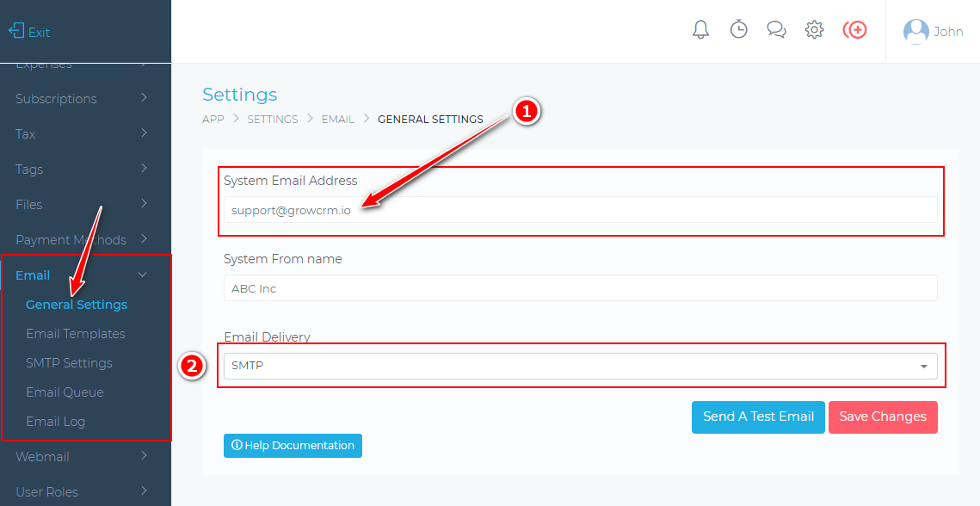The width and height of the screenshot is (980, 506).
Task: Open the Email Queue page
Action: [65, 392]
